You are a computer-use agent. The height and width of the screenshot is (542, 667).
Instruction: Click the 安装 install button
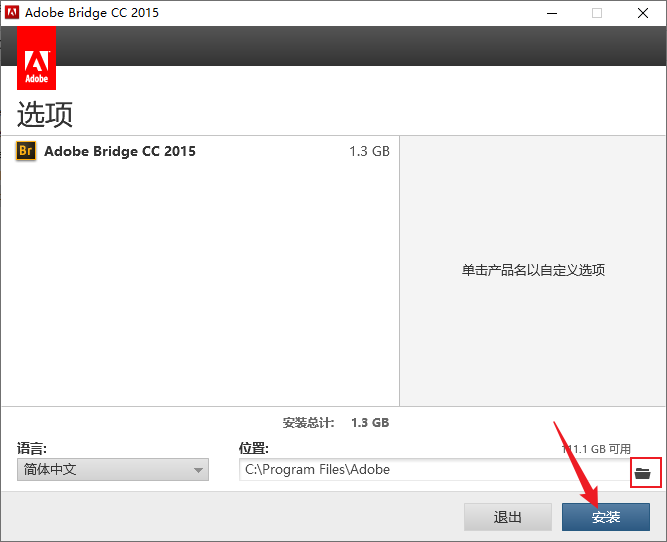point(606,517)
